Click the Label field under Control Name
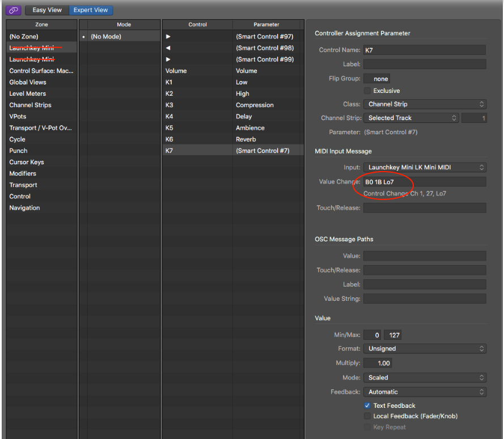The width and height of the screenshot is (504, 439). tap(425, 64)
